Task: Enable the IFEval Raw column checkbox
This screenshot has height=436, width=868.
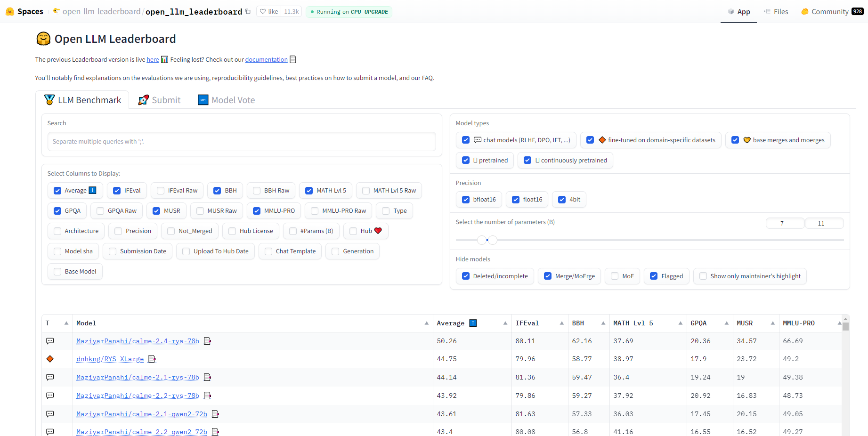Action: [x=161, y=191]
